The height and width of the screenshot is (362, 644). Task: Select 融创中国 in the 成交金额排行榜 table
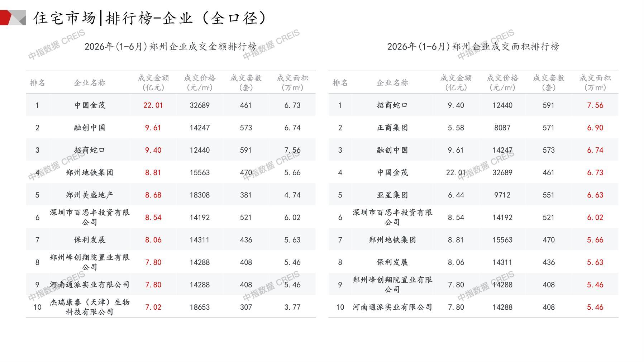click(90, 128)
